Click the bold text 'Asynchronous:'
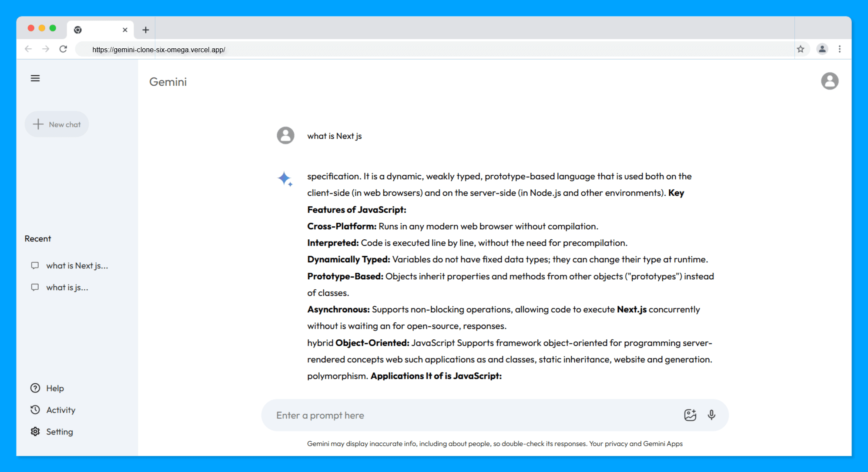Image resolution: width=868 pixels, height=472 pixels. point(338,310)
